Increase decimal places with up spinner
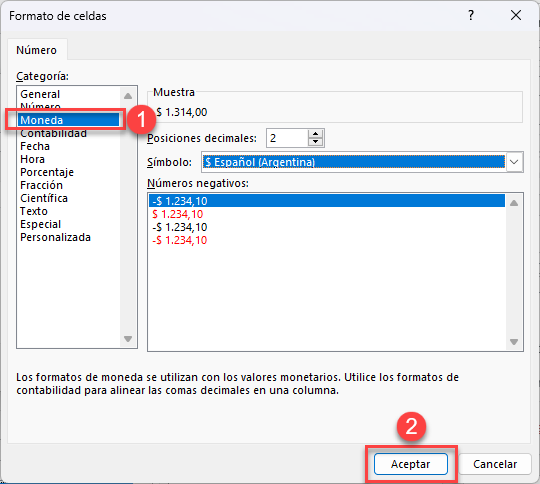The height and width of the screenshot is (484, 540). tap(315, 134)
